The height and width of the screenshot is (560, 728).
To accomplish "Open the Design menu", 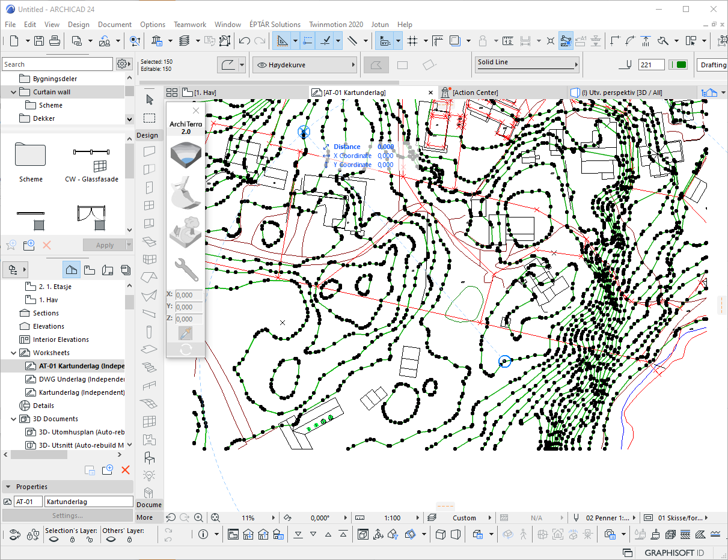I will point(79,25).
